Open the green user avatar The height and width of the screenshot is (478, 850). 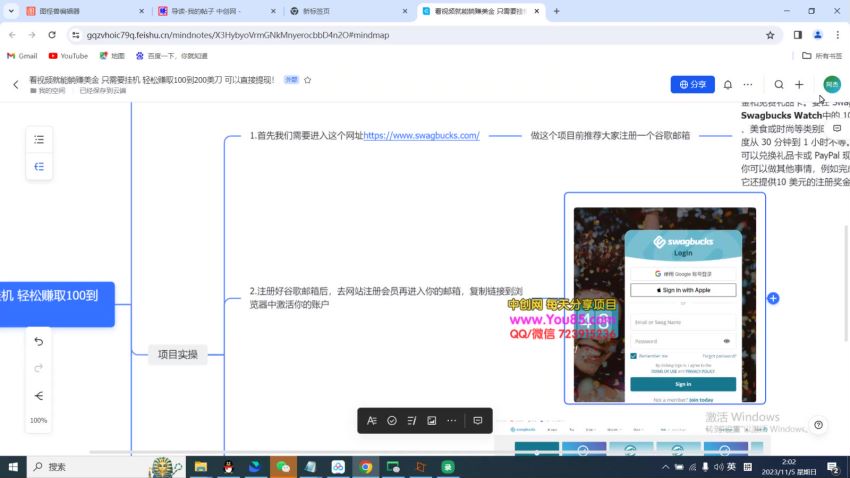[x=832, y=85]
